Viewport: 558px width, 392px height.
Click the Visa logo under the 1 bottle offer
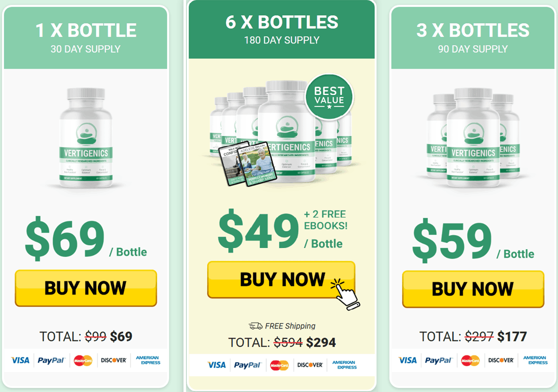(20, 360)
